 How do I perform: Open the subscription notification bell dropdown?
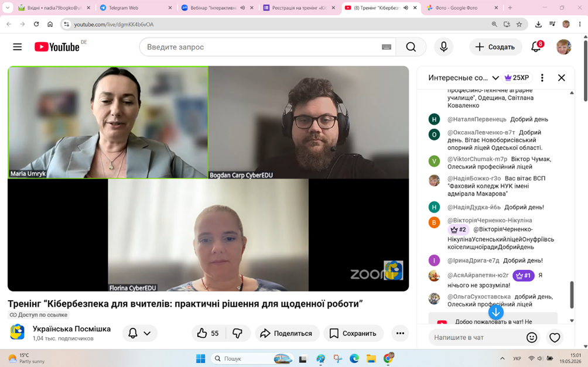pos(139,333)
